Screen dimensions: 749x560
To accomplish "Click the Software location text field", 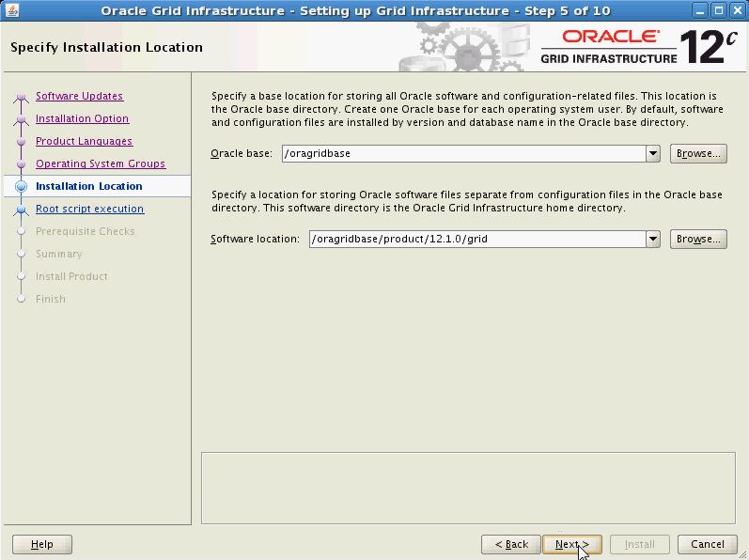I will point(477,240).
